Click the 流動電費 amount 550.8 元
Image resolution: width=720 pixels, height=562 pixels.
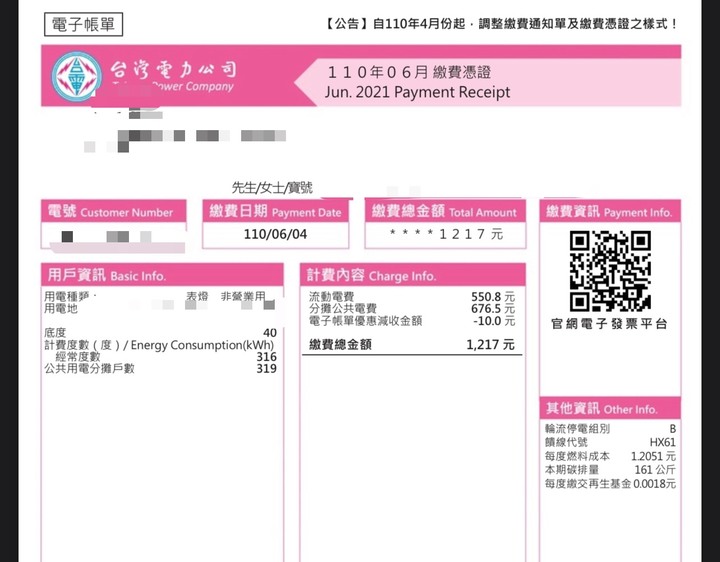493,297
